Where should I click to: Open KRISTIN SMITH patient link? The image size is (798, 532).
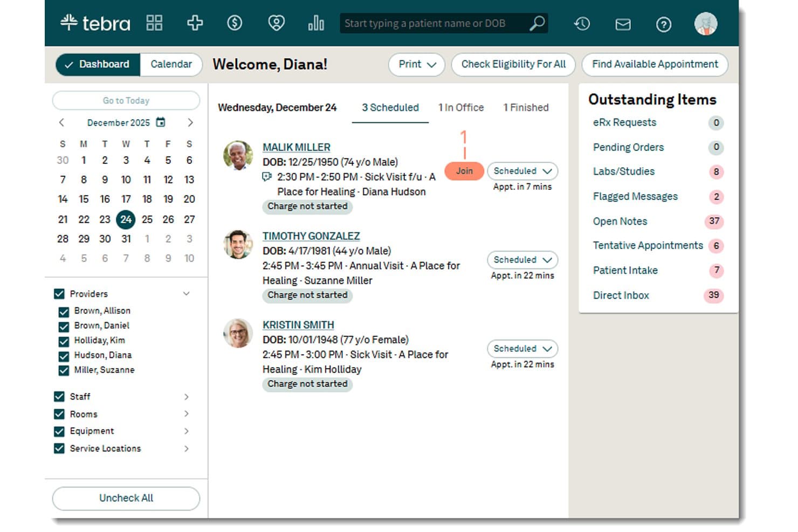tap(298, 325)
